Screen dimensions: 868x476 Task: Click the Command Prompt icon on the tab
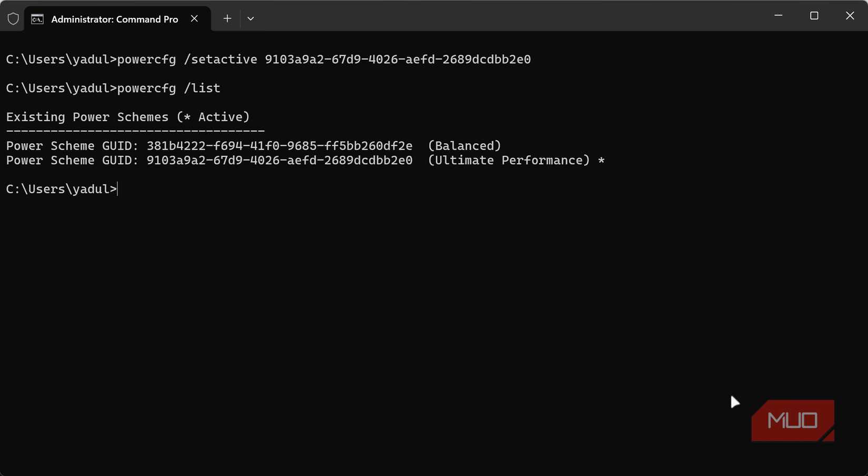pos(37,18)
